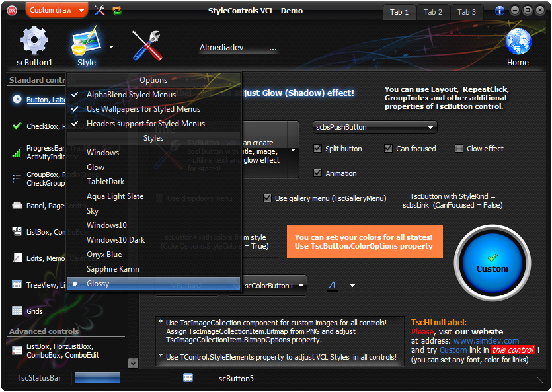
Task: Click the scColorButton1 button
Action: click(269, 286)
